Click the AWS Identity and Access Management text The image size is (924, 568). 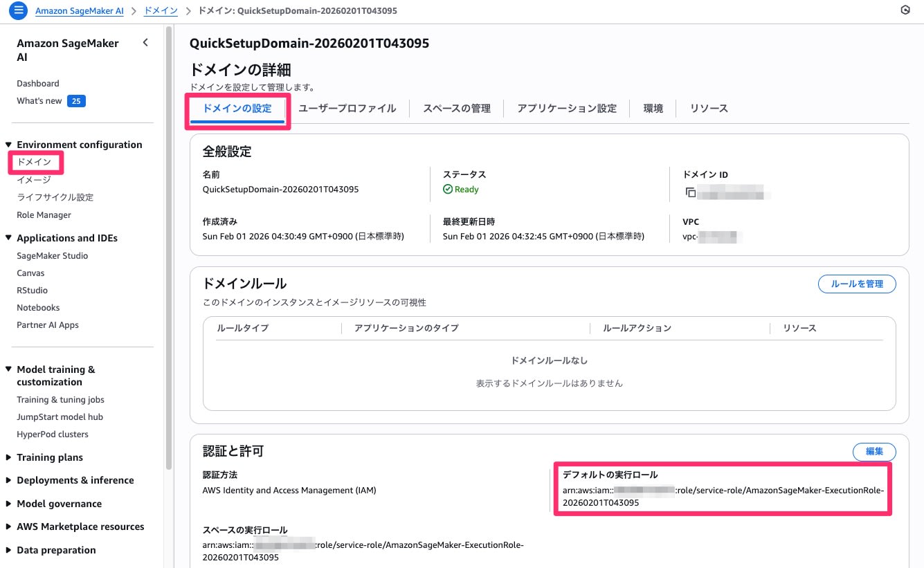coord(289,491)
